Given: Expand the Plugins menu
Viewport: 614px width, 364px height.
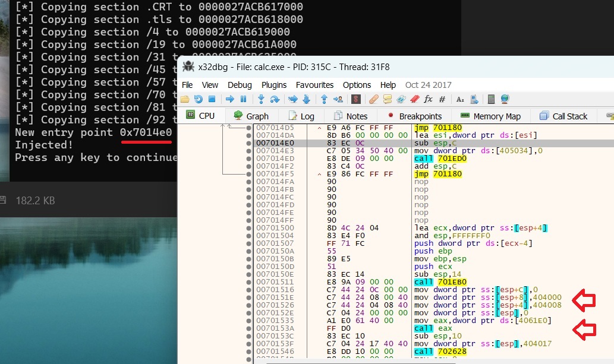Looking at the screenshot, I should coord(274,85).
